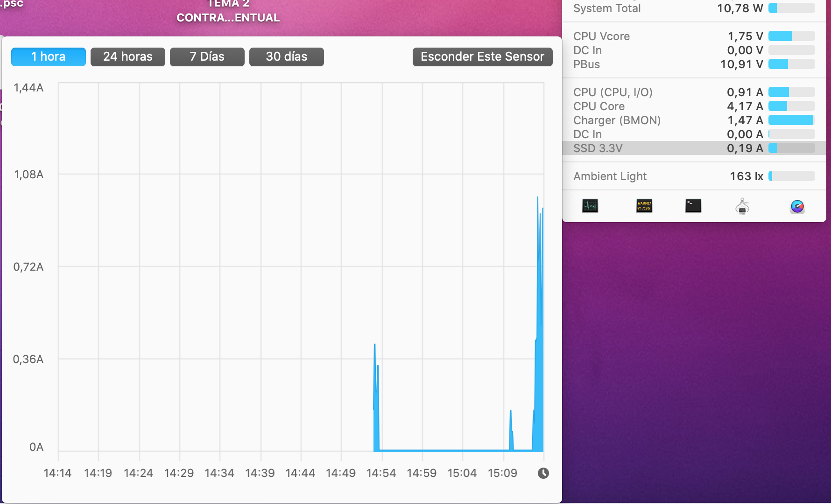Show the 30 días history
Screen dimensions: 831x504
287,57
